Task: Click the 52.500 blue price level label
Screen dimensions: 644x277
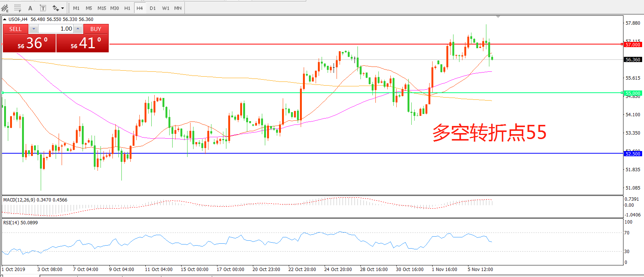Action: [x=633, y=154]
